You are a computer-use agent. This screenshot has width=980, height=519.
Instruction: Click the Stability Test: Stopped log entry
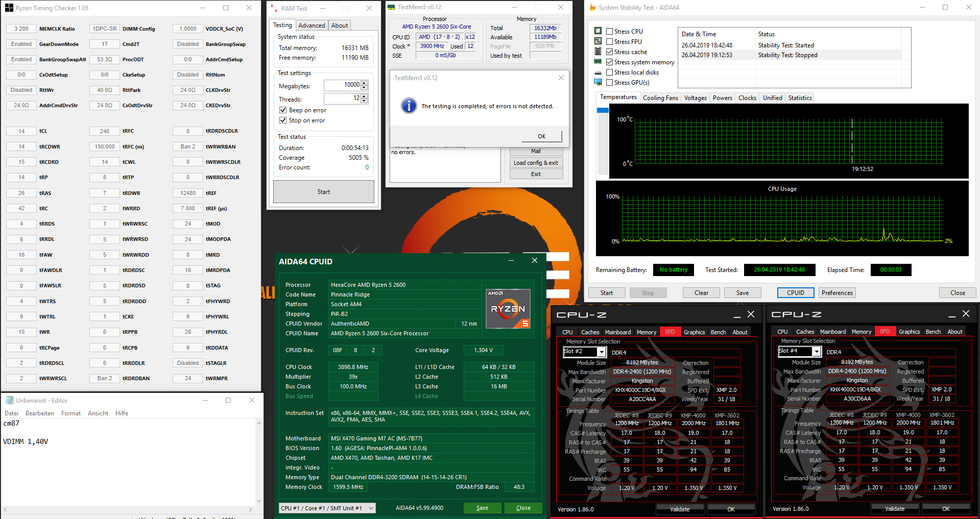click(x=788, y=55)
